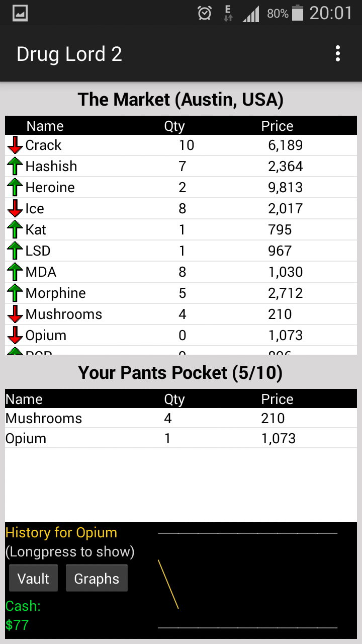Screen dimensions: 362x644
Task: Tap the Cash amount display
Action: coord(17,625)
